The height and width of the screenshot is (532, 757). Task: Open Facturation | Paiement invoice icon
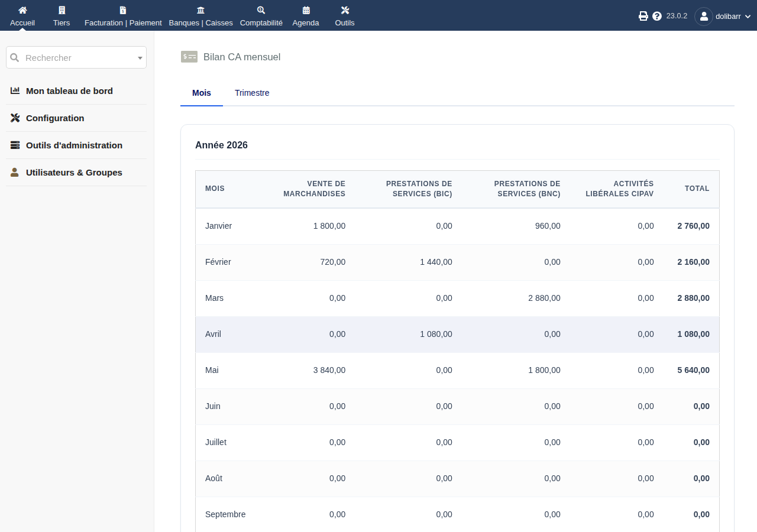pyautogui.click(x=123, y=10)
